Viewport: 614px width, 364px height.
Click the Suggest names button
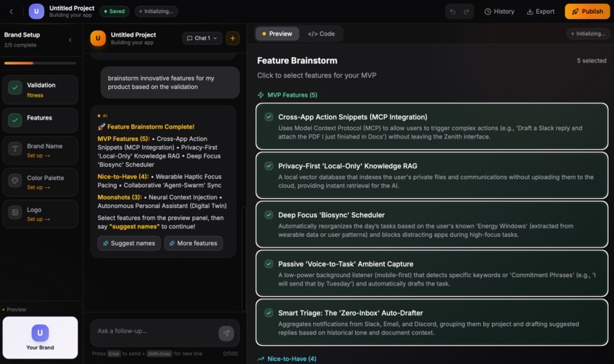[x=129, y=243]
